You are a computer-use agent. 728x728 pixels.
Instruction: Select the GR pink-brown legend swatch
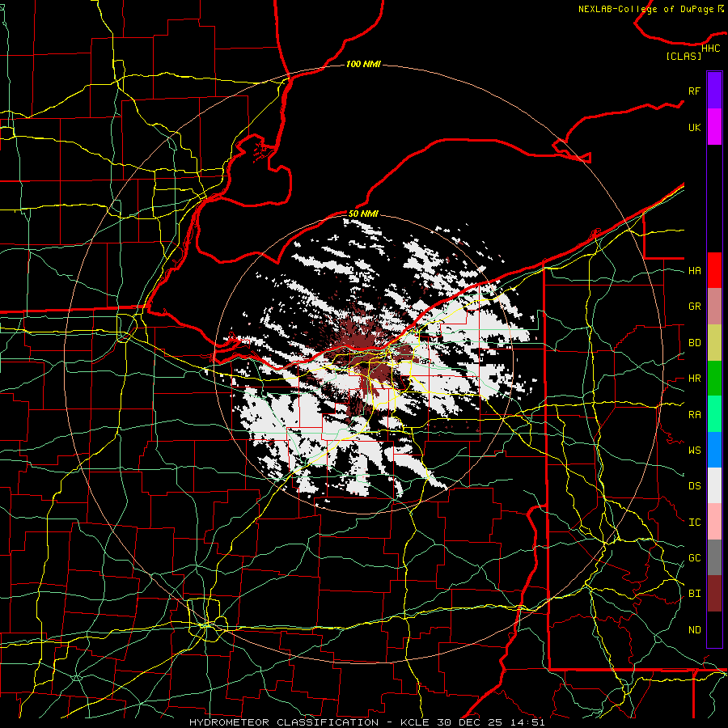pos(714,306)
